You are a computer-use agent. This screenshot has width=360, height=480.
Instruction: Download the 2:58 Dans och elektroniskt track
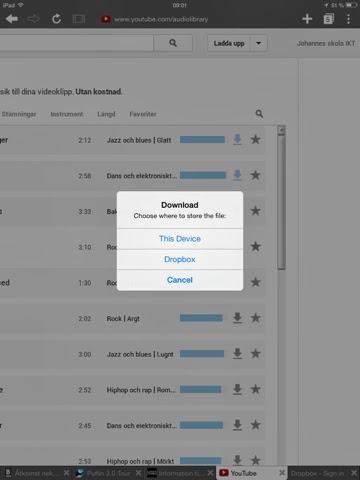[x=237, y=175]
